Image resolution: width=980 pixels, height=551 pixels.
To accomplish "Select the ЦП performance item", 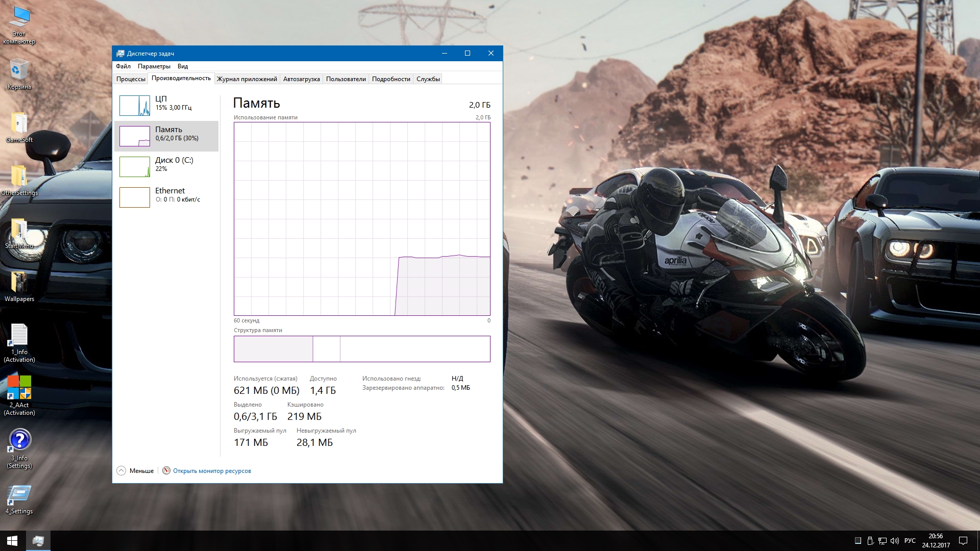I will (x=166, y=106).
